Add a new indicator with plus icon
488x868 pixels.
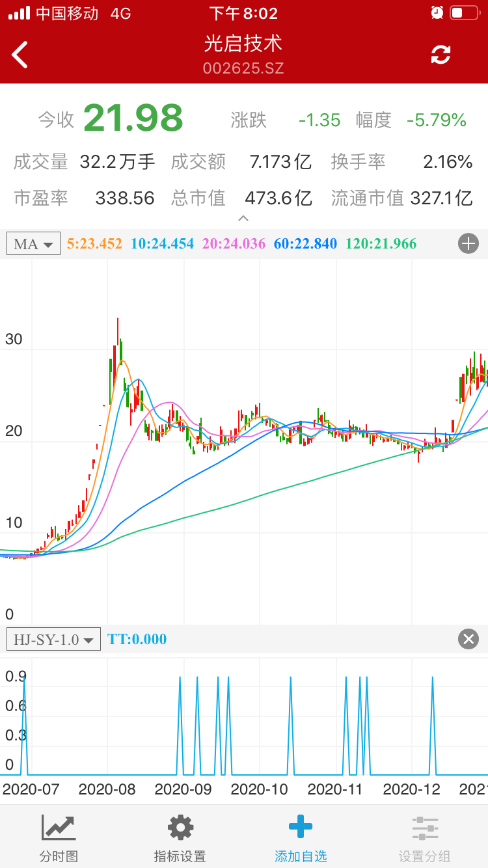coord(468,244)
